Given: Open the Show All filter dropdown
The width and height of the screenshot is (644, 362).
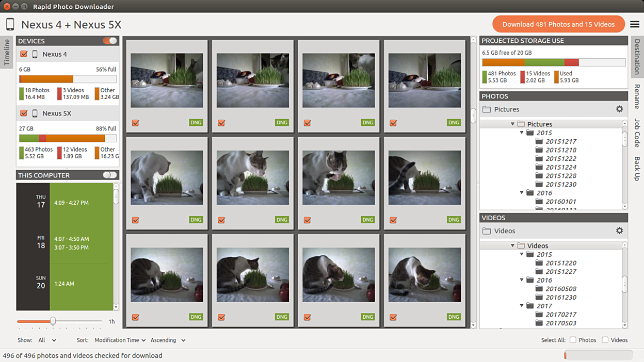Looking at the screenshot, I should (x=47, y=340).
